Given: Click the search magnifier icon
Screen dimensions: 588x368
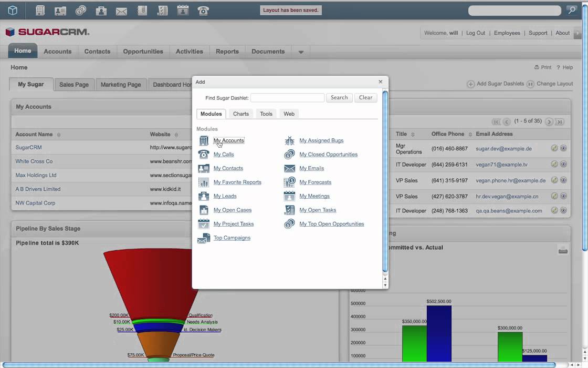Looking at the screenshot, I should [x=572, y=10].
